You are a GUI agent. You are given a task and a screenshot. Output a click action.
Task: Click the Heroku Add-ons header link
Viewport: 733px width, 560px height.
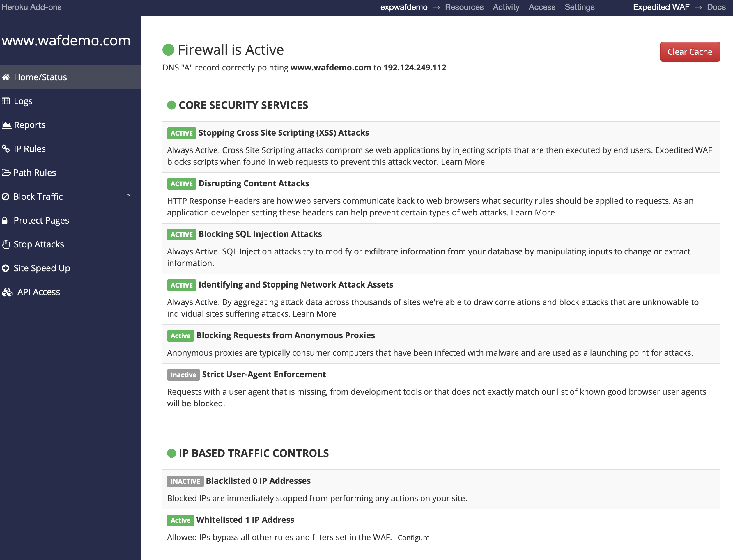32,7
